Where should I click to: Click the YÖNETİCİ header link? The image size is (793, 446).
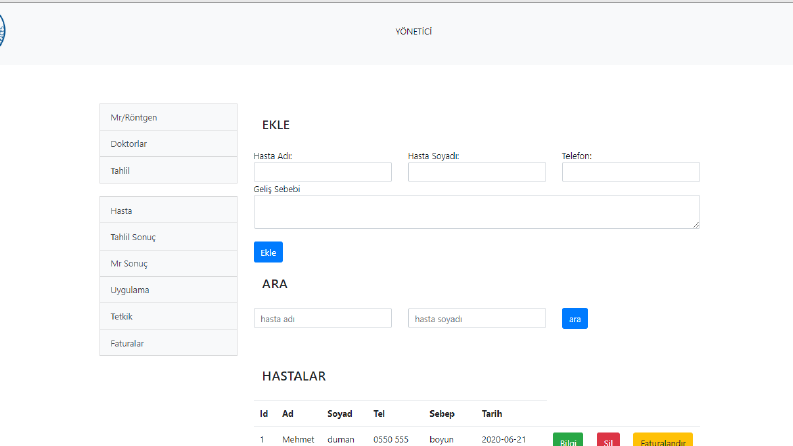point(414,31)
